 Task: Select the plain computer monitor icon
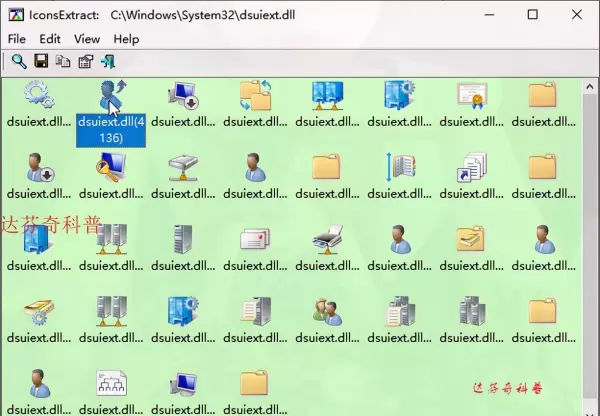click(183, 383)
